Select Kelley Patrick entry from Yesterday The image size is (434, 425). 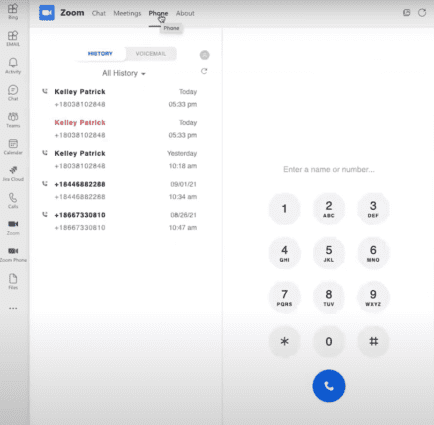pyautogui.click(x=80, y=153)
